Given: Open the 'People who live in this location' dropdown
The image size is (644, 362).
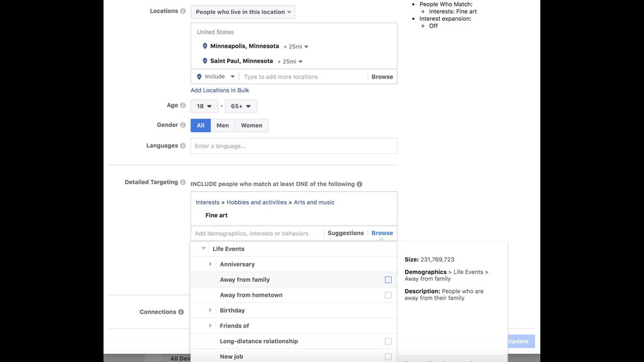Looking at the screenshot, I should pos(243,12).
